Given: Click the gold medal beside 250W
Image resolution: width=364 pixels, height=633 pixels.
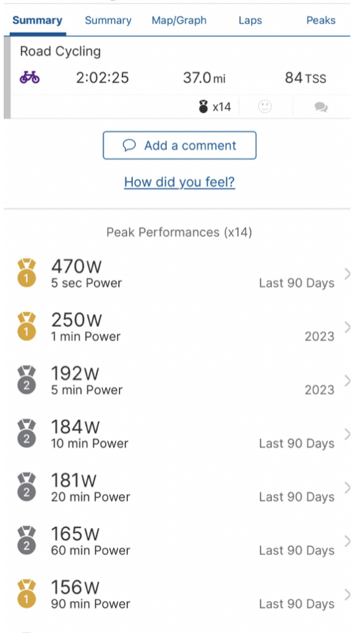Looking at the screenshot, I should pyautogui.click(x=27, y=326).
